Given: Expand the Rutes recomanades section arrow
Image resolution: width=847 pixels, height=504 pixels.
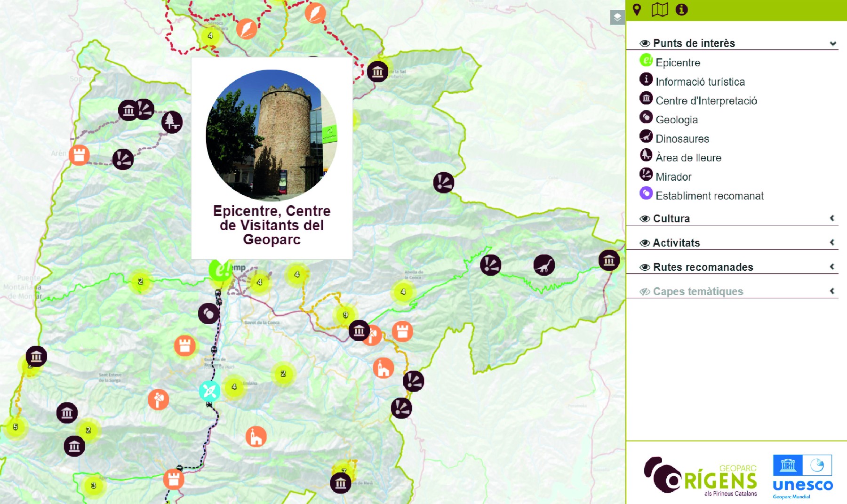Looking at the screenshot, I should 832,267.
